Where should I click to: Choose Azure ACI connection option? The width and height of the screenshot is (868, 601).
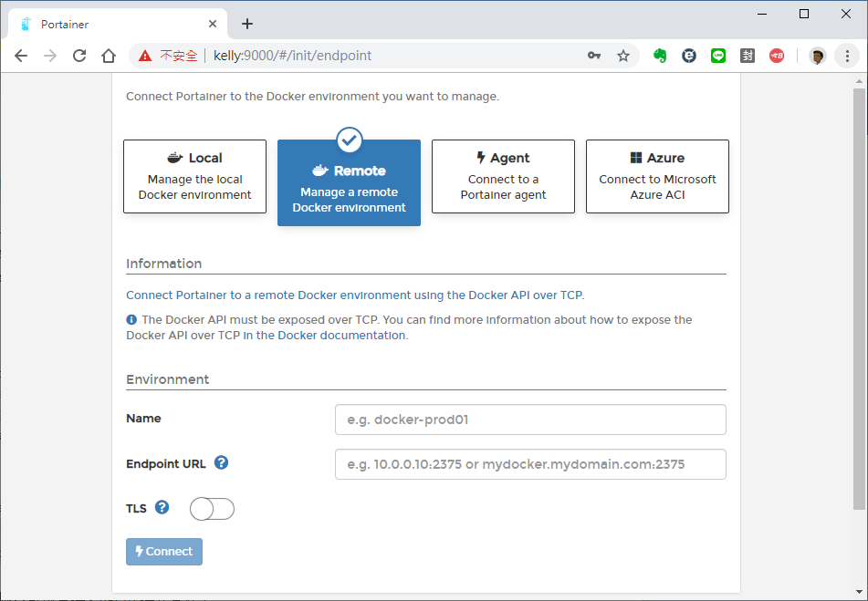point(658,176)
